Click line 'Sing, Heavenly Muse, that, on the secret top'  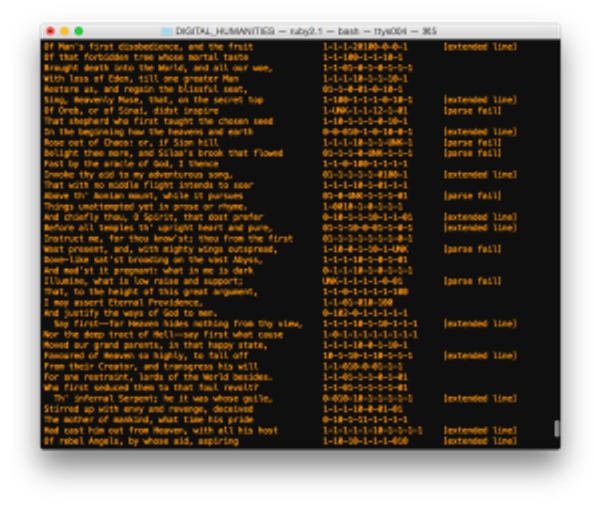(153, 100)
